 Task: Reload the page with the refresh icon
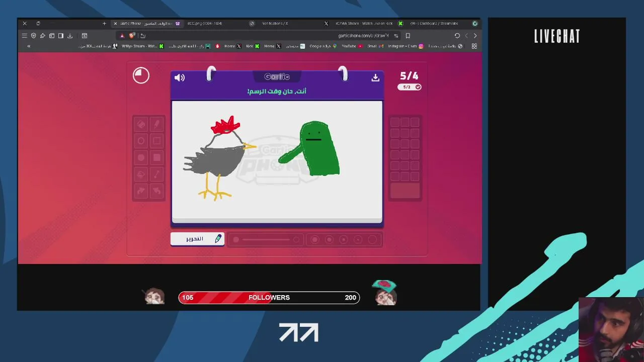click(457, 36)
